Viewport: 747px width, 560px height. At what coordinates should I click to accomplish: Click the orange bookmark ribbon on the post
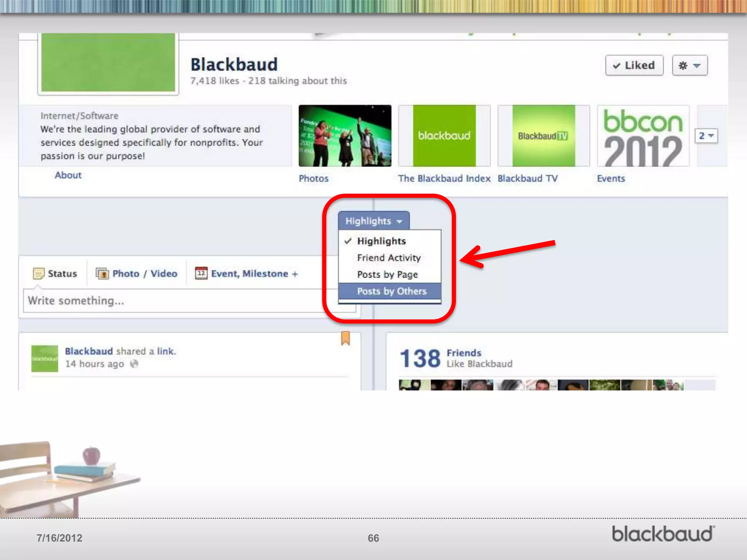345,338
